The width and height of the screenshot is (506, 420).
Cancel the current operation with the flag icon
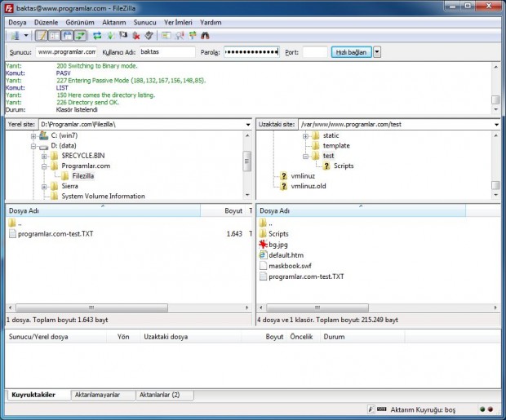(x=123, y=36)
